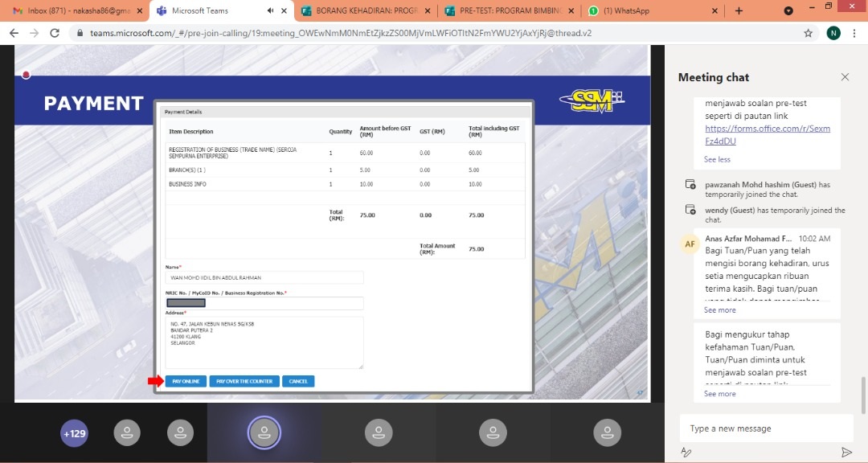
Task: Open a new browser tab
Action: 739,11
